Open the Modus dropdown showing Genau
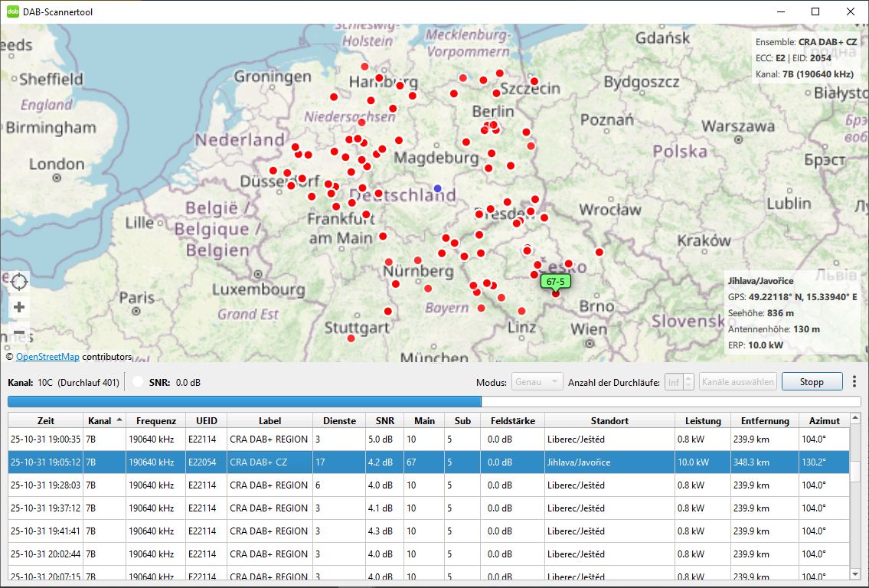This screenshot has width=869, height=588. point(538,381)
